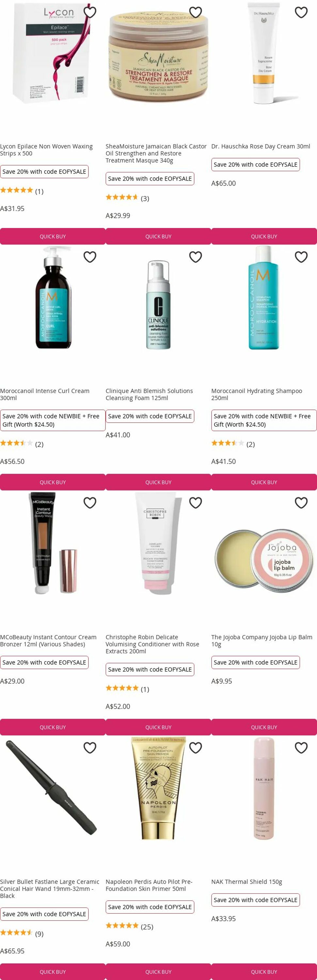The height and width of the screenshot is (980, 317).
Task: Heart the MCoBeauty Instant Contour Bronzer
Action: (x=90, y=502)
